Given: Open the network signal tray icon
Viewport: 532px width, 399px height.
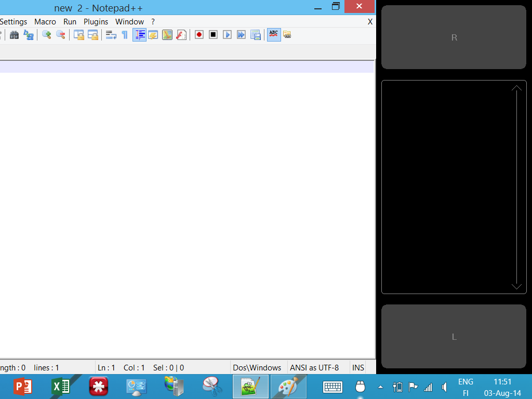Looking at the screenshot, I should click(428, 387).
